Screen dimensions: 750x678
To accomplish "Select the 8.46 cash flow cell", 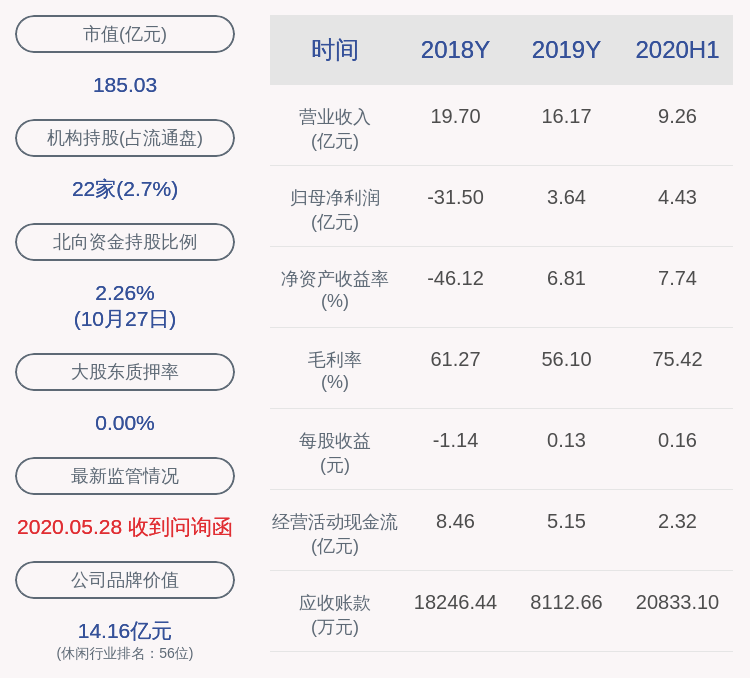I will click(455, 521).
